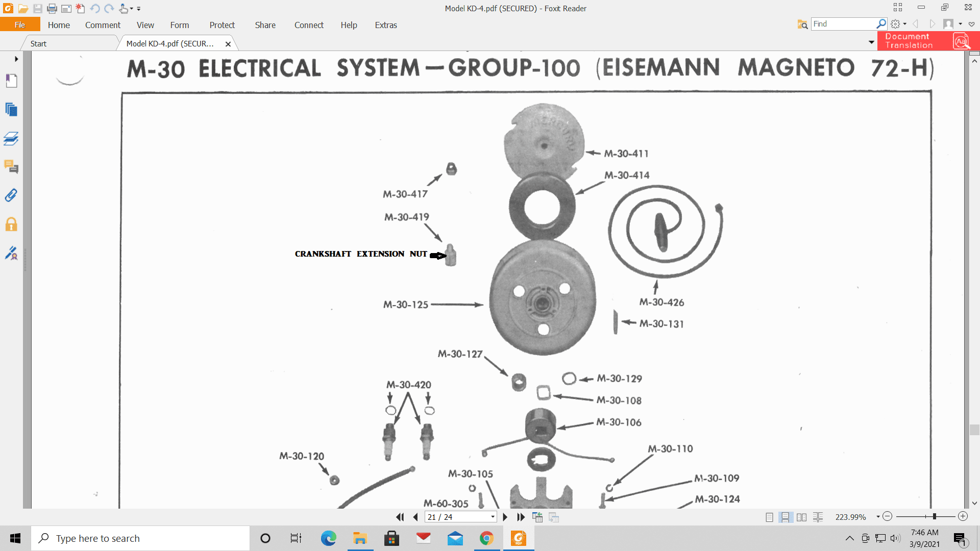The height and width of the screenshot is (551, 980).
Task: Close the Model KD-4.pdf tab
Action: (228, 44)
